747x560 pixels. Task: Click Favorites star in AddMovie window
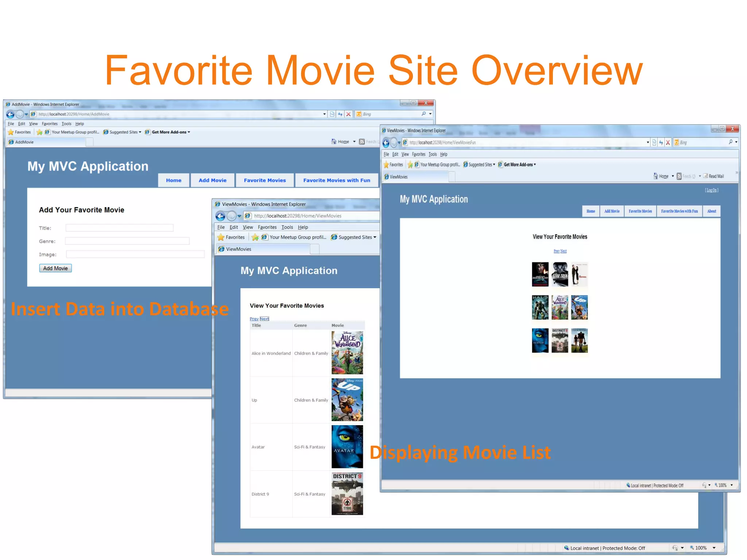click(x=11, y=132)
